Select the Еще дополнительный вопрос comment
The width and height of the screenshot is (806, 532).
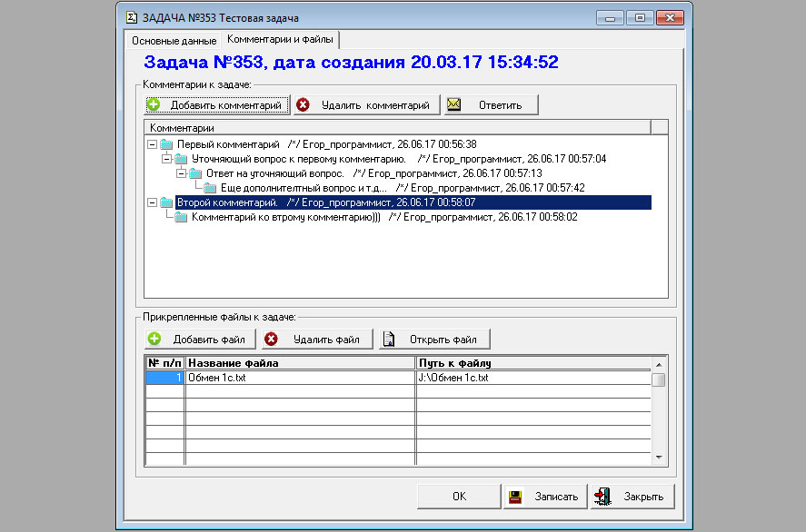[x=303, y=188]
